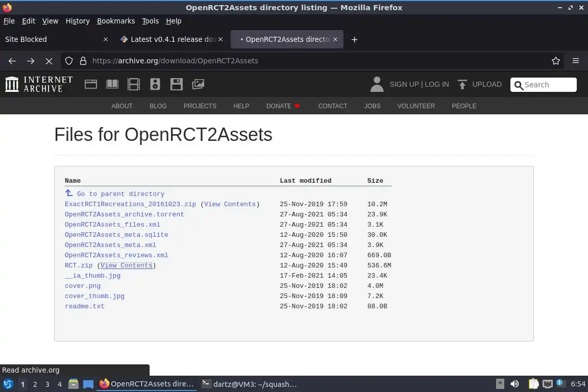Switch to dartz@VM3 terminal window in taskbar
The image size is (588, 392).
250,384
